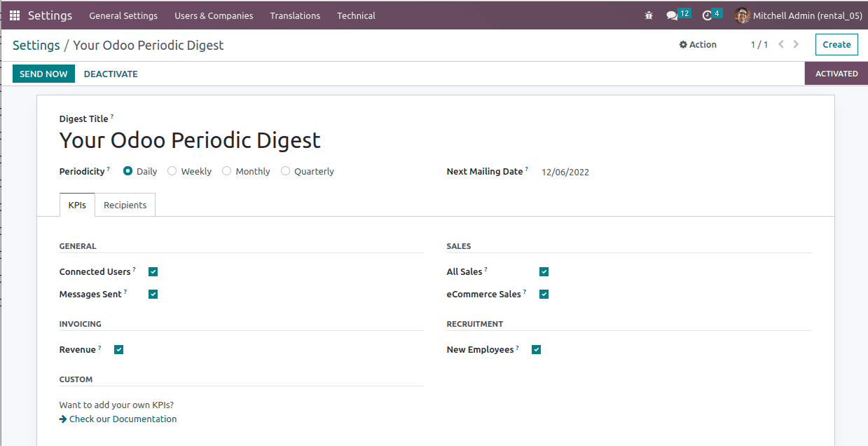Uncheck Messages Sent KPI
868x446 pixels.
tap(153, 295)
